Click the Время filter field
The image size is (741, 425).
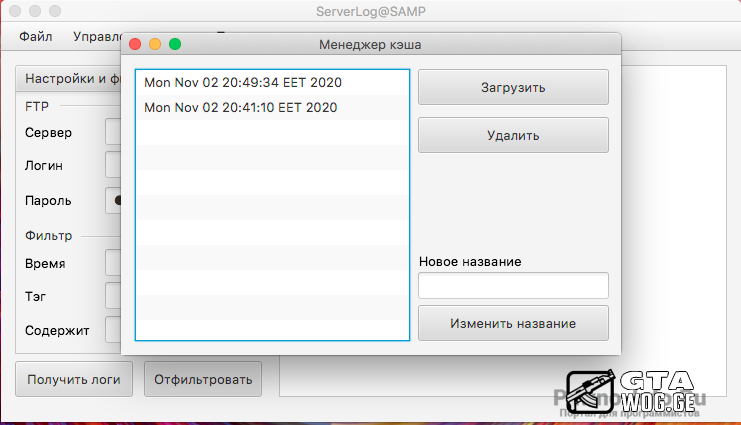tap(112, 264)
